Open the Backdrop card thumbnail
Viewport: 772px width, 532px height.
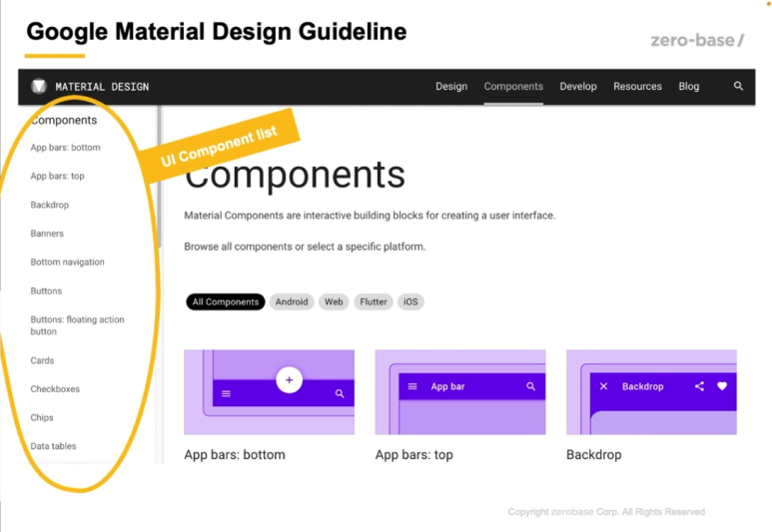pyautogui.click(x=651, y=392)
